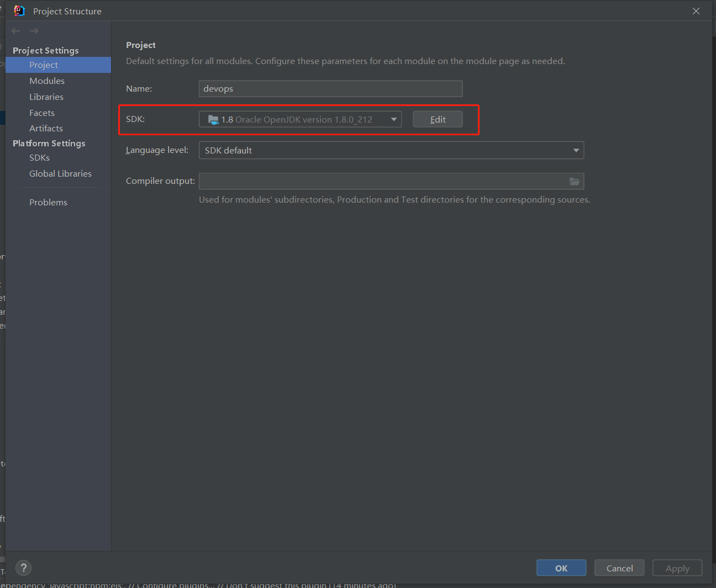The height and width of the screenshot is (588, 716).
Task: Click the back navigation arrow
Action: 16,31
